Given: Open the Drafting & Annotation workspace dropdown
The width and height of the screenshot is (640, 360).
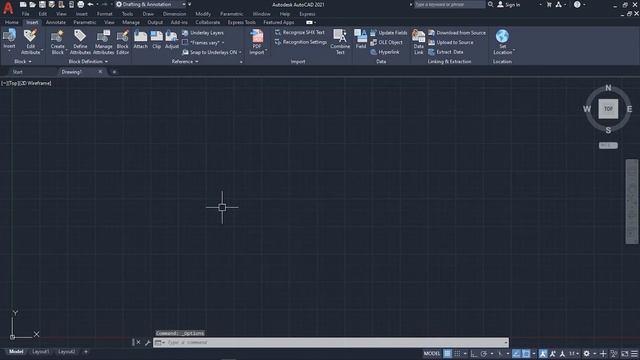Looking at the screenshot, I should [x=151, y=4].
